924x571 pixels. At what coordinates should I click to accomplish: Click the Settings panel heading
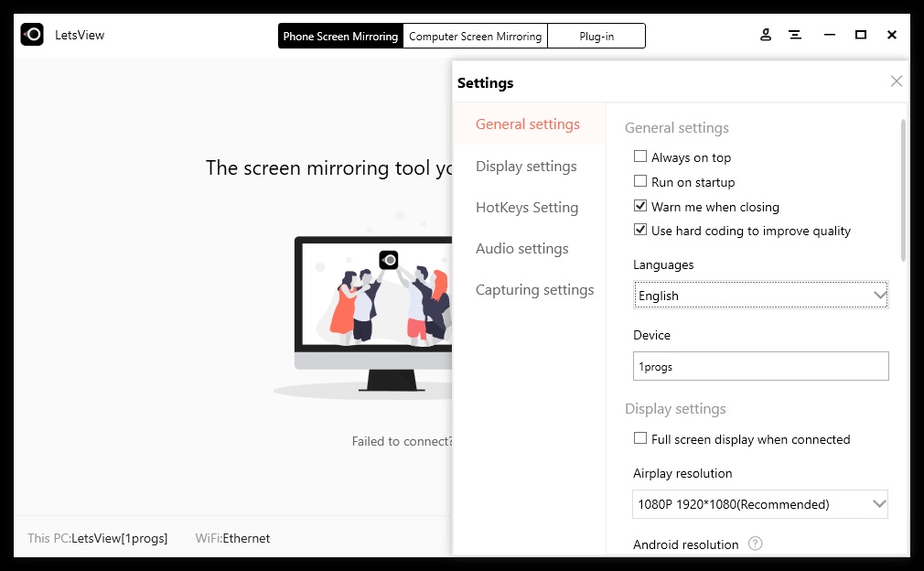(485, 82)
